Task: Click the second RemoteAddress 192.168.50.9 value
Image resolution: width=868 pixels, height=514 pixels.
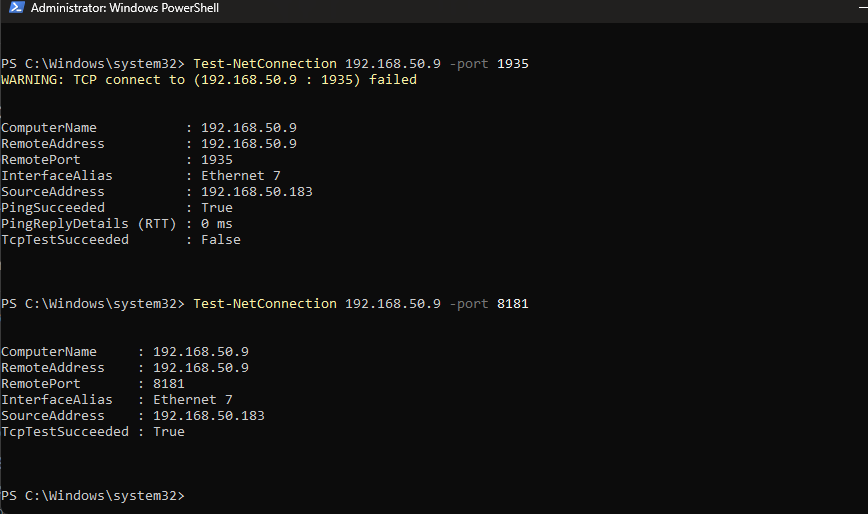Action: click(201, 368)
